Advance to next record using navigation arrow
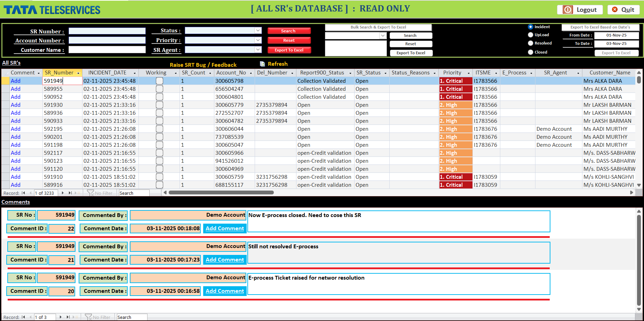 tap(62, 193)
